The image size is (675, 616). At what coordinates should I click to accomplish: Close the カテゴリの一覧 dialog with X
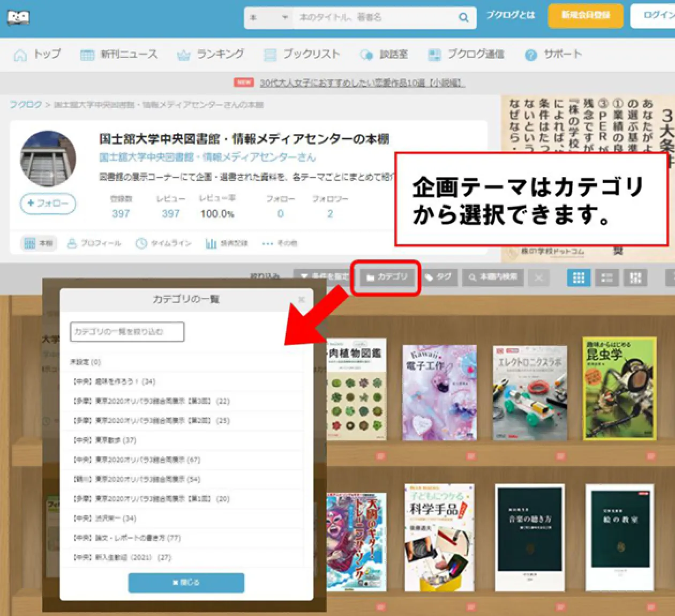point(302,299)
